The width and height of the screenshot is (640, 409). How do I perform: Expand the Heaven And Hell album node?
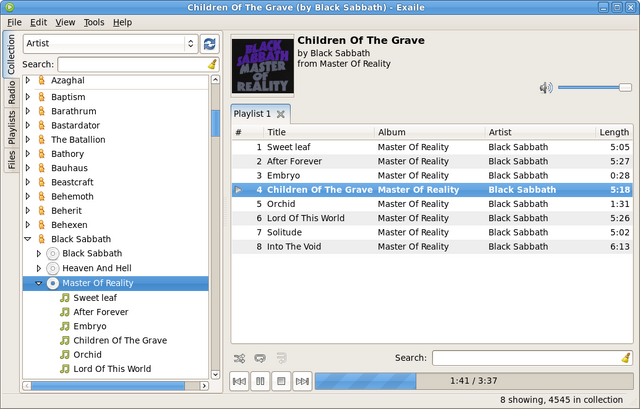(39, 268)
